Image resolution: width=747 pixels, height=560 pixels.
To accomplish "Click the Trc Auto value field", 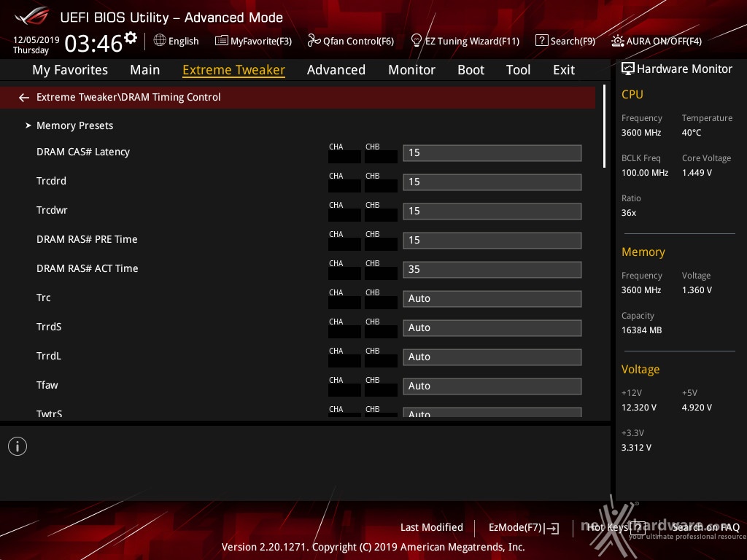I will point(492,298).
